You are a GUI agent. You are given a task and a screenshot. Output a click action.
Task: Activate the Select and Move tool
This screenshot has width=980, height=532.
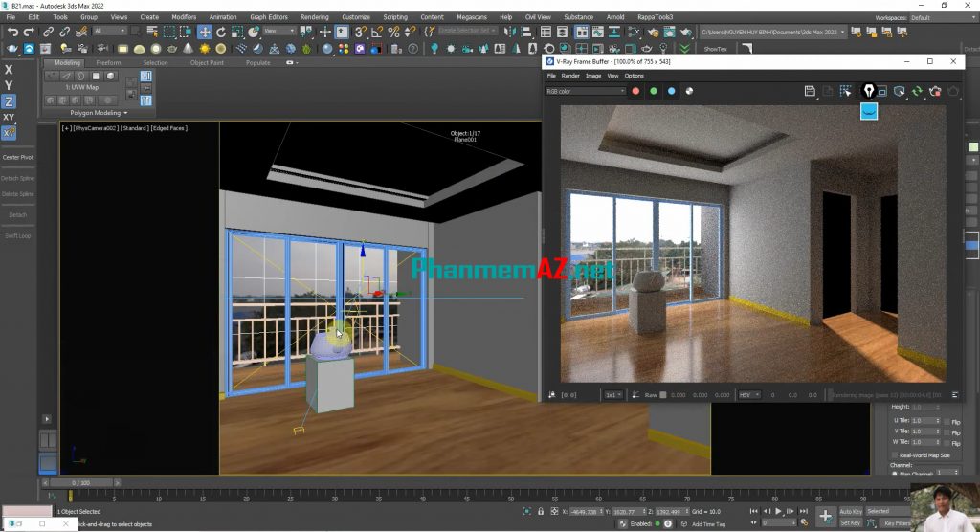pos(205,32)
